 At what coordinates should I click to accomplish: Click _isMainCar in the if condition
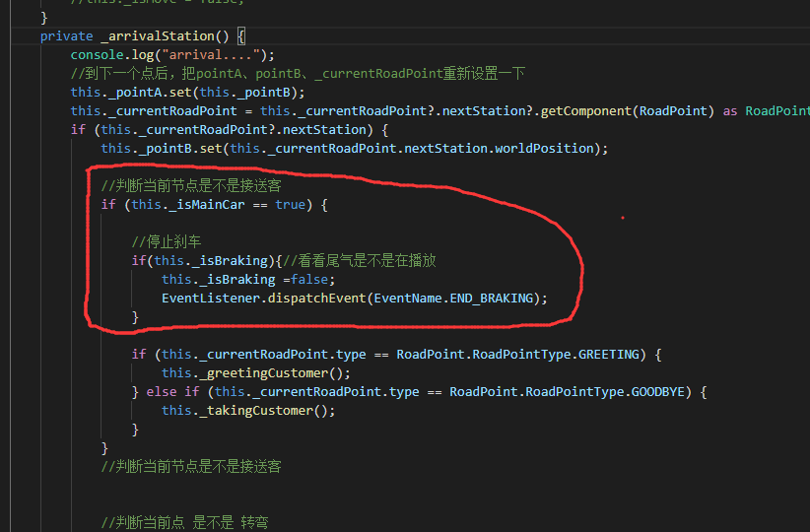point(206,205)
